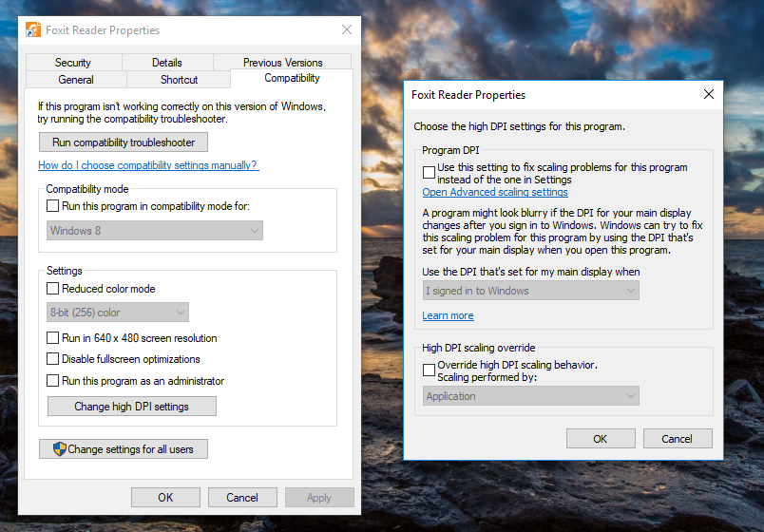This screenshot has width=764, height=532.
Task: Open the Windows 8 compatibility dropdown
Action: click(155, 231)
